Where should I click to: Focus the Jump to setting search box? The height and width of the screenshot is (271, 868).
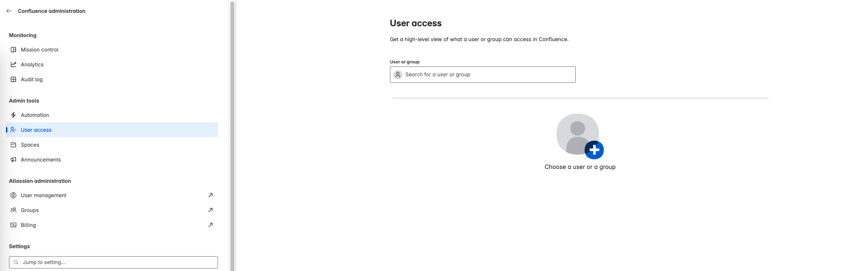pos(113,262)
